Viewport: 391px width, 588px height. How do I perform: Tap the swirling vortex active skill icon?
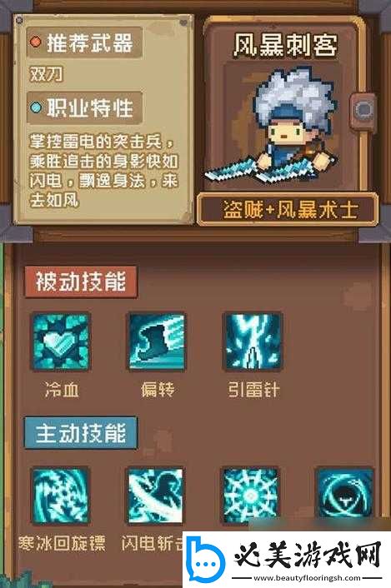pos(345,496)
